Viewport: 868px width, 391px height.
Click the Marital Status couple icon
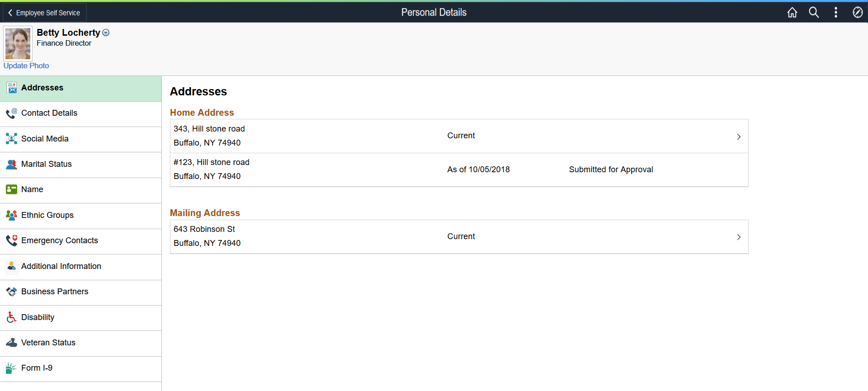point(12,164)
